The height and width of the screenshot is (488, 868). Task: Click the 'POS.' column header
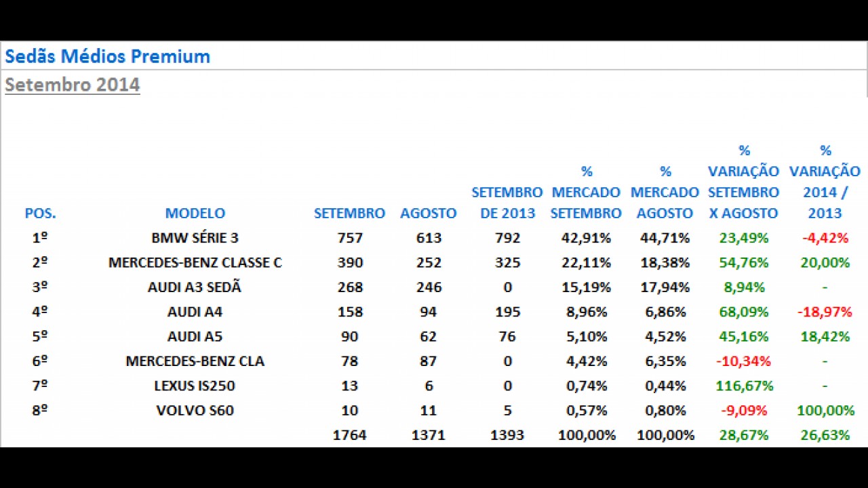tap(40, 213)
